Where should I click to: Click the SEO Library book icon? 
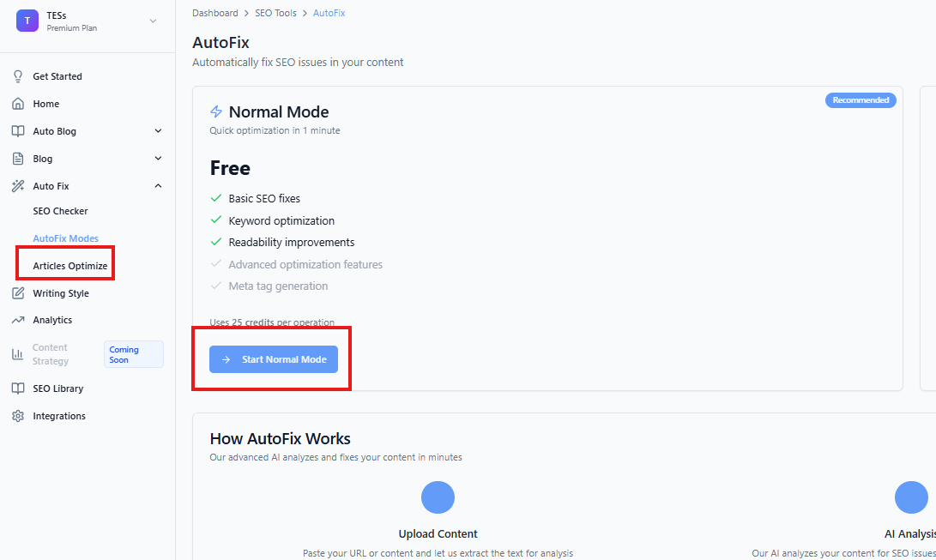pos(18,388)
